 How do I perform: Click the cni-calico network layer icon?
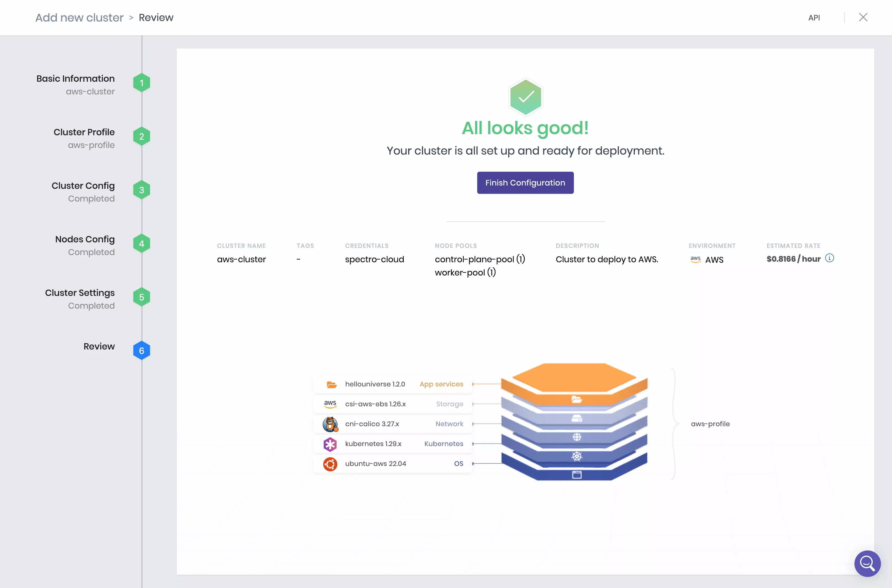330,423
